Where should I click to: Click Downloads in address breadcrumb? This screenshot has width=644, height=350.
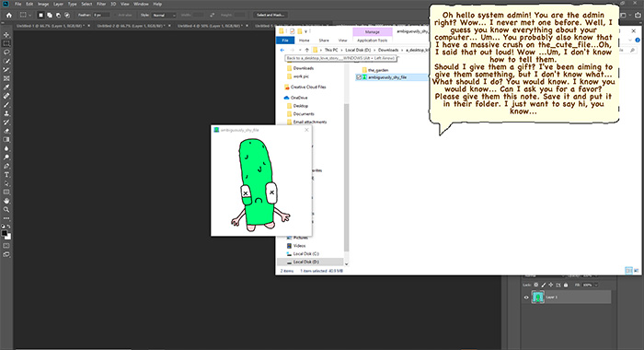click(388, 50)
